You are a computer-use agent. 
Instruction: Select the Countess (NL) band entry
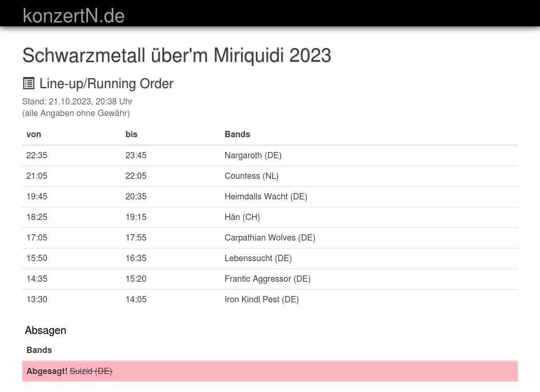[x=252, y=176]
